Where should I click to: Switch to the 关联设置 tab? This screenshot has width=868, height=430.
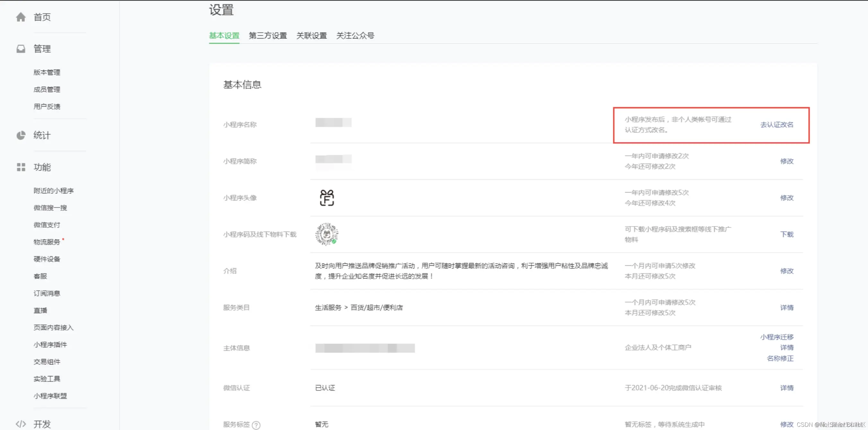pyautogui.click(x=312, y=36)
